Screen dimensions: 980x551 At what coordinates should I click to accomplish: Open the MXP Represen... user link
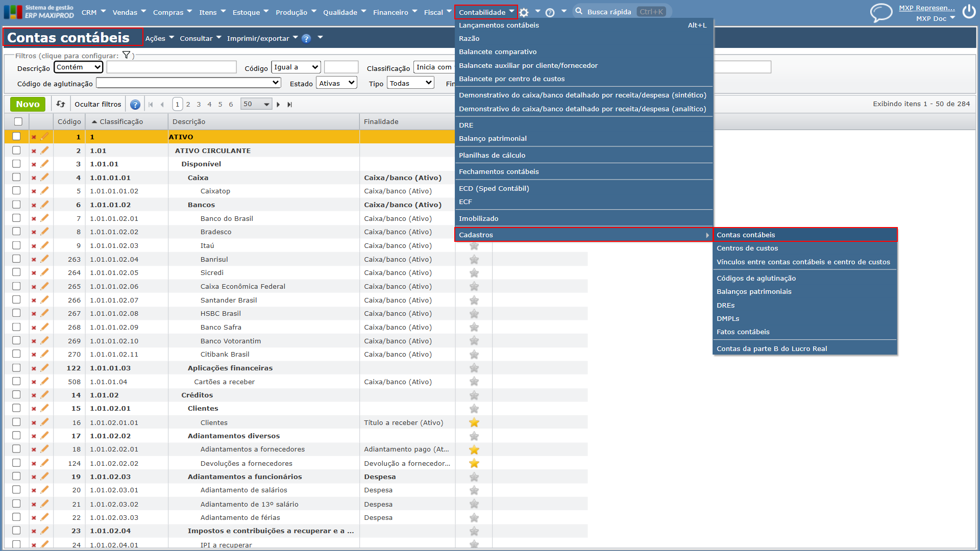point(926,8)
